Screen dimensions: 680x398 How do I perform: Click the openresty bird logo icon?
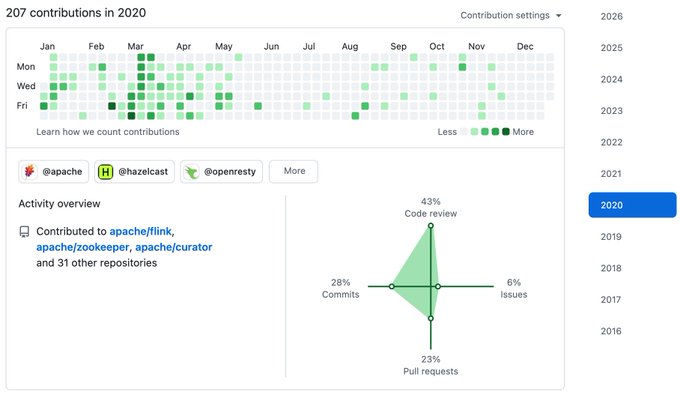click(x=192, y=172)
